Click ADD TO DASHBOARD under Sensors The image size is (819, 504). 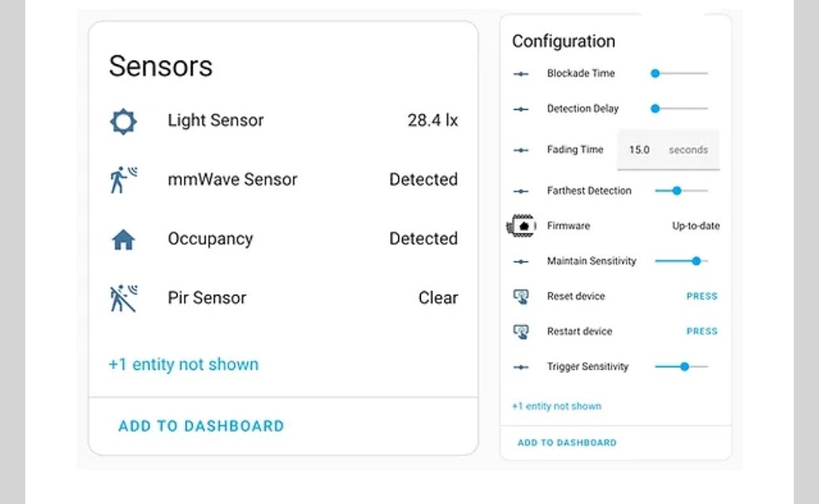(x=200, y=426)
